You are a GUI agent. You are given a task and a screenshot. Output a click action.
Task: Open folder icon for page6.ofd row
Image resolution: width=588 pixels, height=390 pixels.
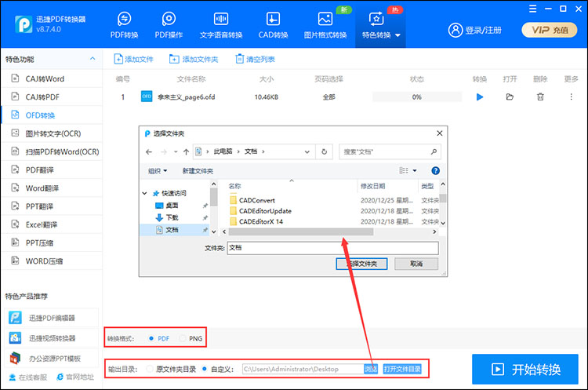coord(510,97)
